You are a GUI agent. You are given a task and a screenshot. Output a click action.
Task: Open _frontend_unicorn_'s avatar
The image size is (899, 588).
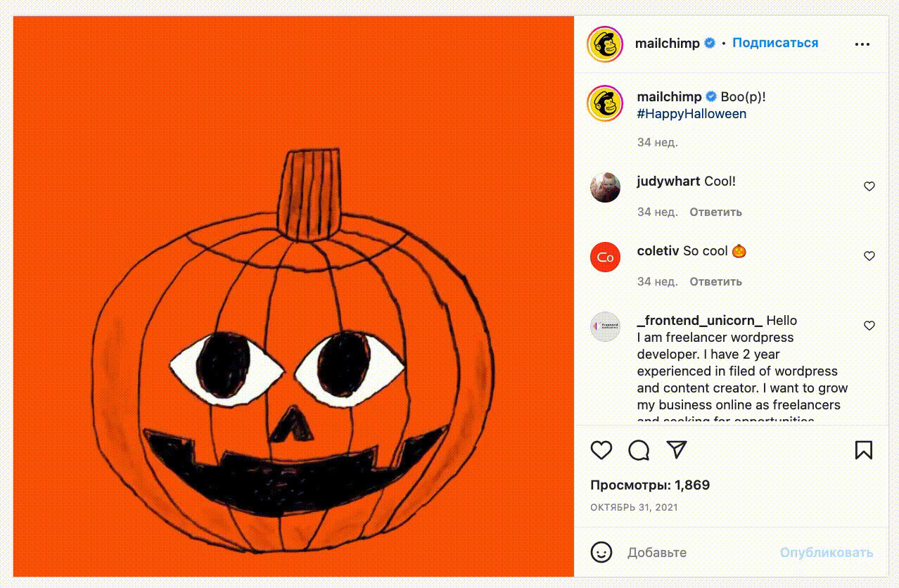(605, 326)
